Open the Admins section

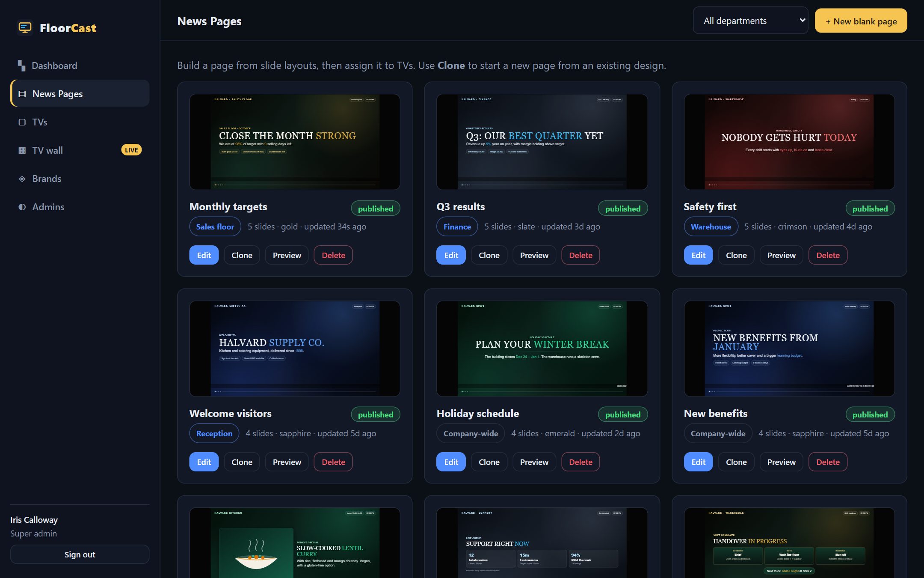pyautogui.click(x=80, y=207)
